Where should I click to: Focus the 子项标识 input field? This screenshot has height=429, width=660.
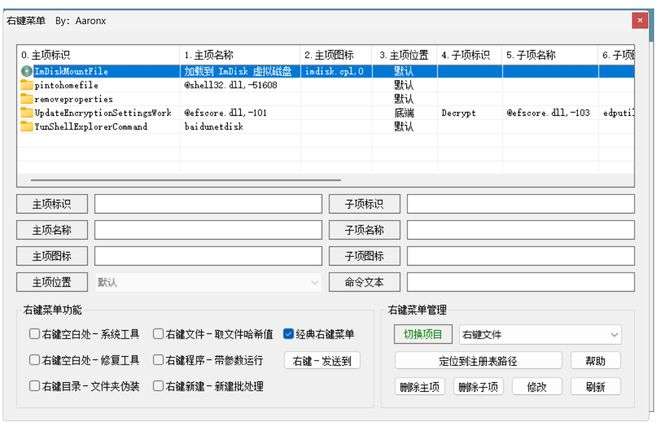click(521, 204)
